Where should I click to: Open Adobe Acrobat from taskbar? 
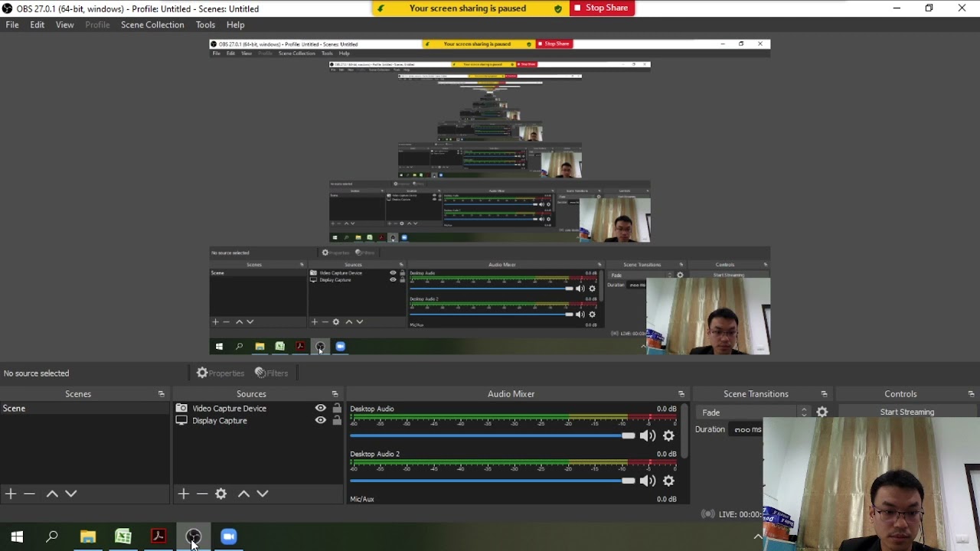click(x=158, y=536)
